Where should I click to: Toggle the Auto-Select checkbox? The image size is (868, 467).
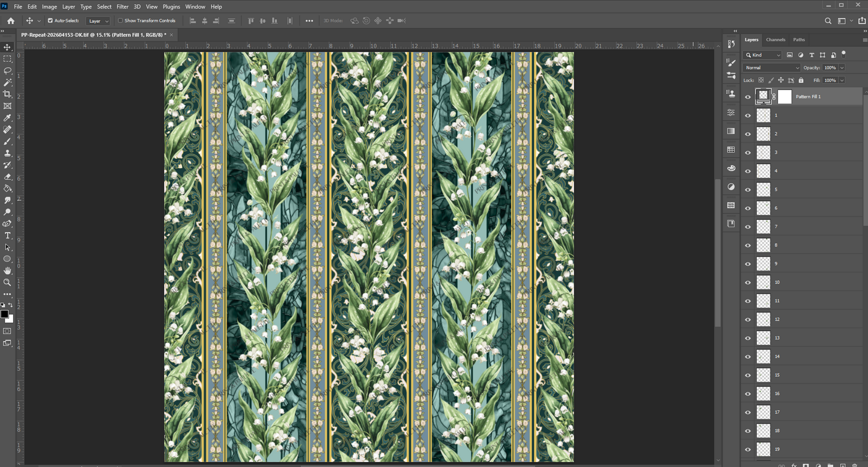[50, 20]
